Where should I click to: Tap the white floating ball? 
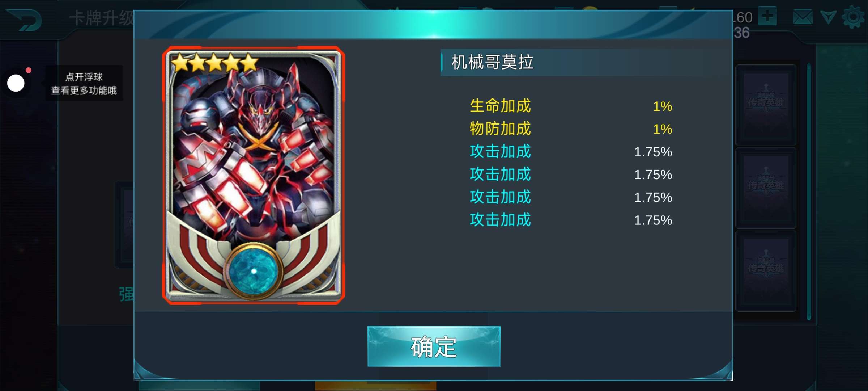[x=16, y=83]
